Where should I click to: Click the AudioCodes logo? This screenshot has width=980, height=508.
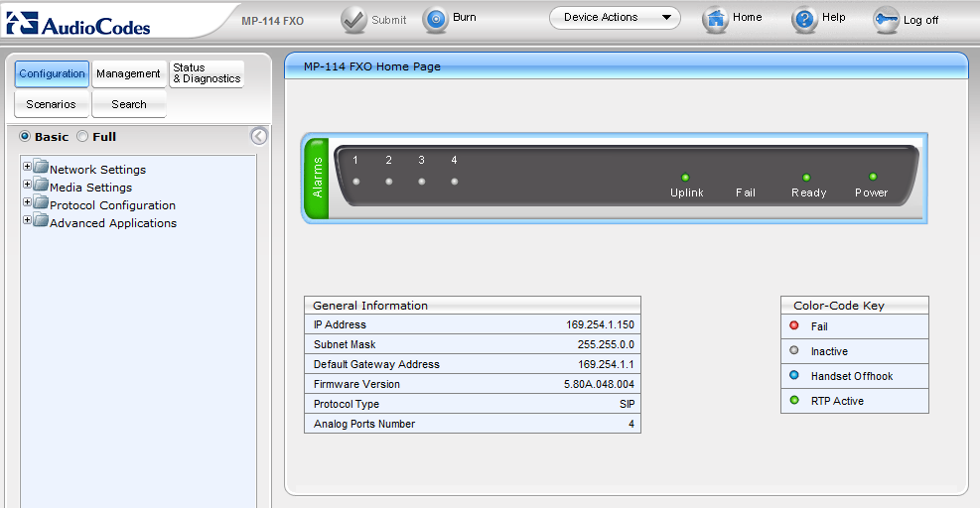tap(78, 25)
